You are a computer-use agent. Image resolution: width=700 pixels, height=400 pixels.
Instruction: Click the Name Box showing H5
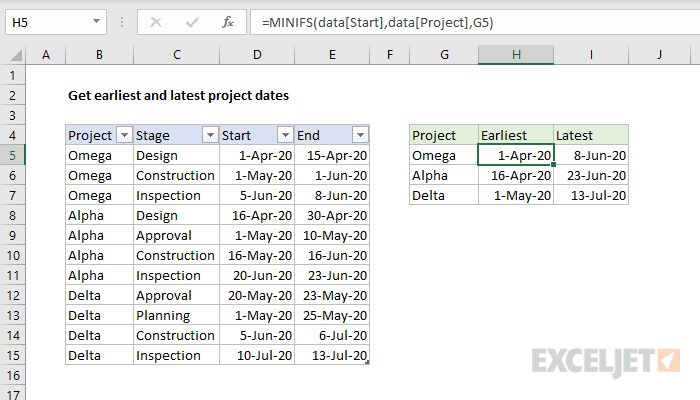coord(45,21)
